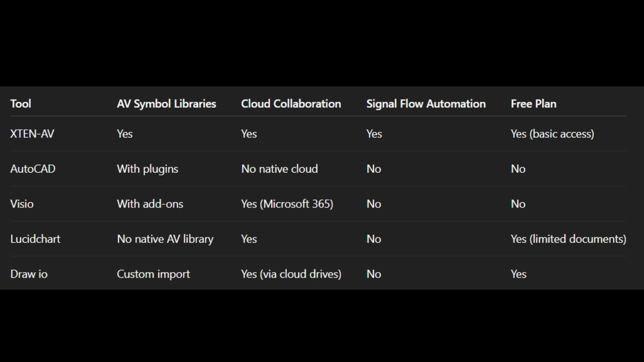Click AutoCAD's Free Plan 'No'
This screenshot has height=362, width=644.
518,169
